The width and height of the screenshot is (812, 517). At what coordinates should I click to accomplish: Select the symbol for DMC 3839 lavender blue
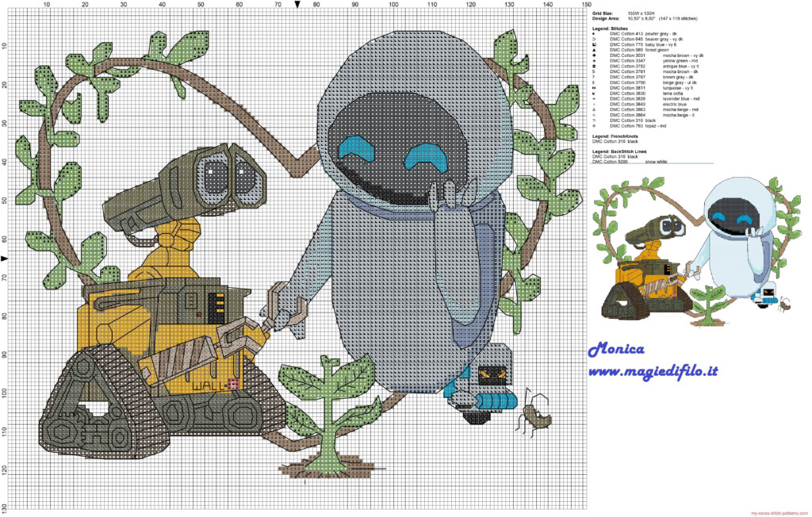pyautogui.click(x=594, y=99)
